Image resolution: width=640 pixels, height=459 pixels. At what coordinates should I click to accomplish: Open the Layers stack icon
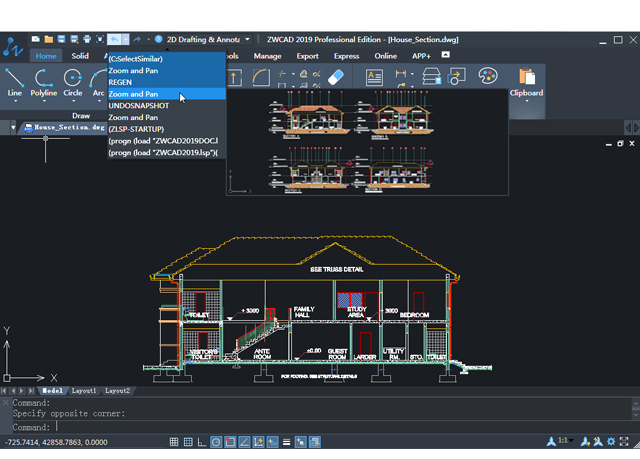pyautogui.click(x=431, y=76)
